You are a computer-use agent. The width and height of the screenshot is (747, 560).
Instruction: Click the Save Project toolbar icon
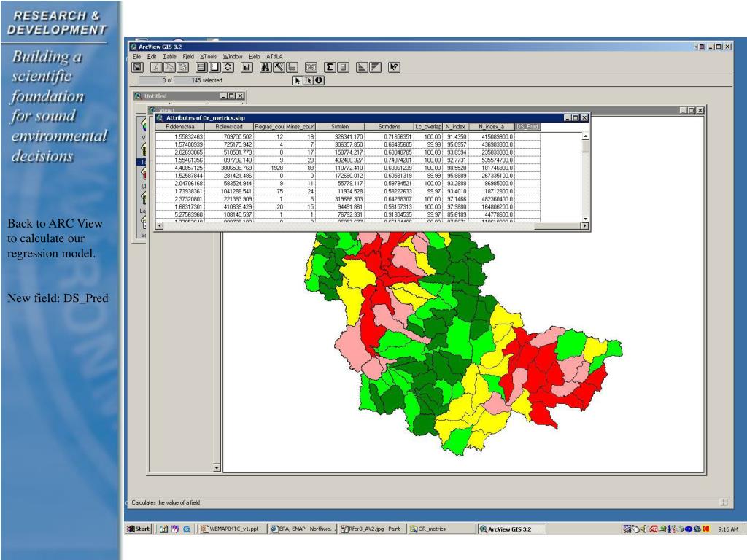click(x=136, y=67)
